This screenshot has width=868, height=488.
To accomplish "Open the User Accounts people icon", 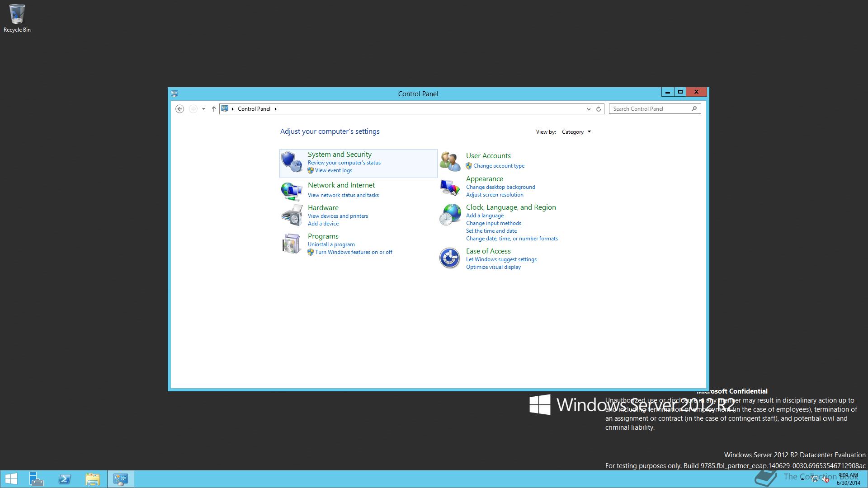I will pos(450,162).
